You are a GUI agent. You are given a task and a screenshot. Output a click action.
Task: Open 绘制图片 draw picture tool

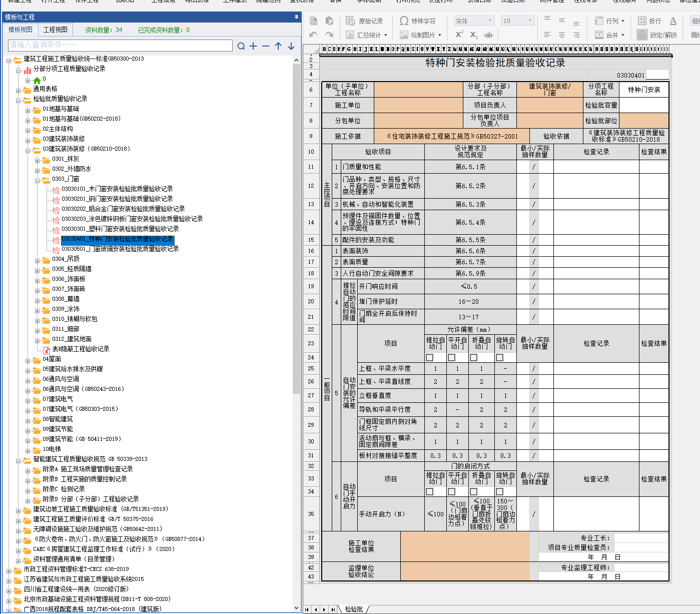pos(420,35)
